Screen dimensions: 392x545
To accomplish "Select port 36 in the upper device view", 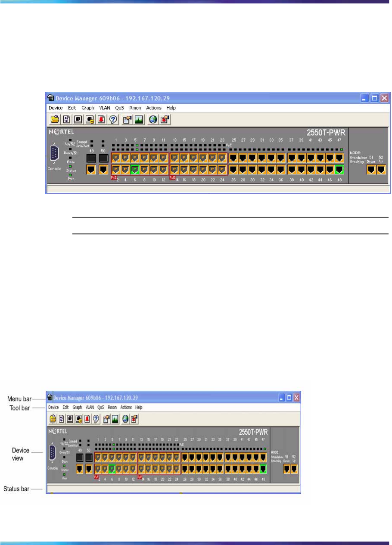I will pyautogui.click(x=281, y=169).
